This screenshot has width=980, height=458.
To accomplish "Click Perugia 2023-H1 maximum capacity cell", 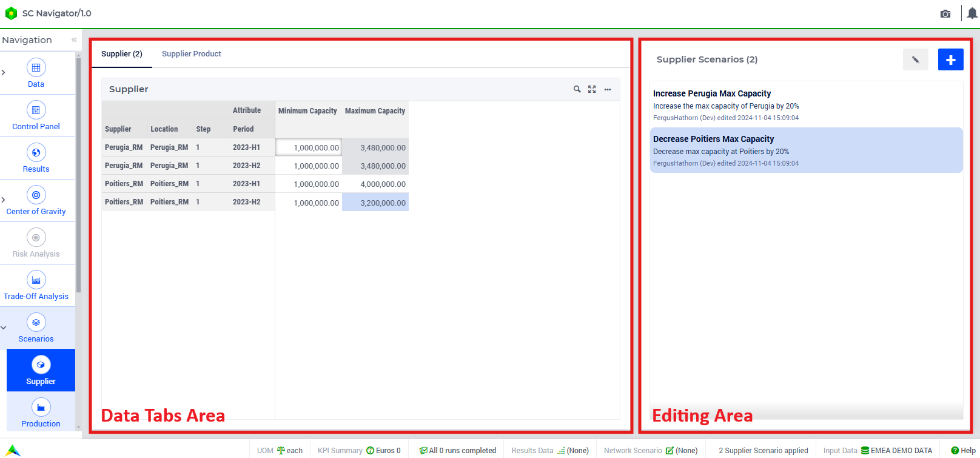I will coord(375,147).
